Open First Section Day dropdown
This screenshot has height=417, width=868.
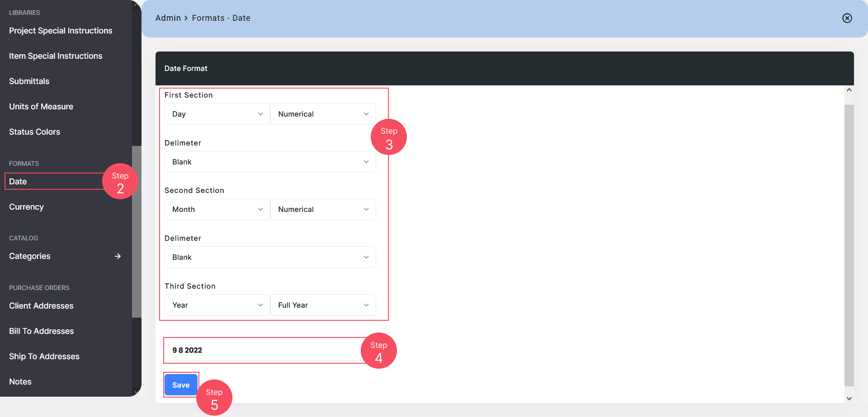click(217, 114)
